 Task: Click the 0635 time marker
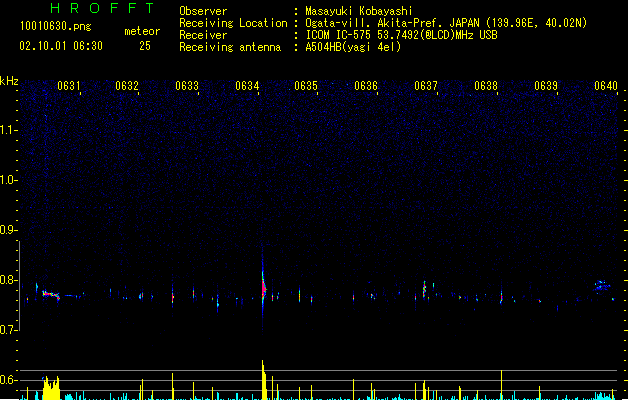[306, 86]
